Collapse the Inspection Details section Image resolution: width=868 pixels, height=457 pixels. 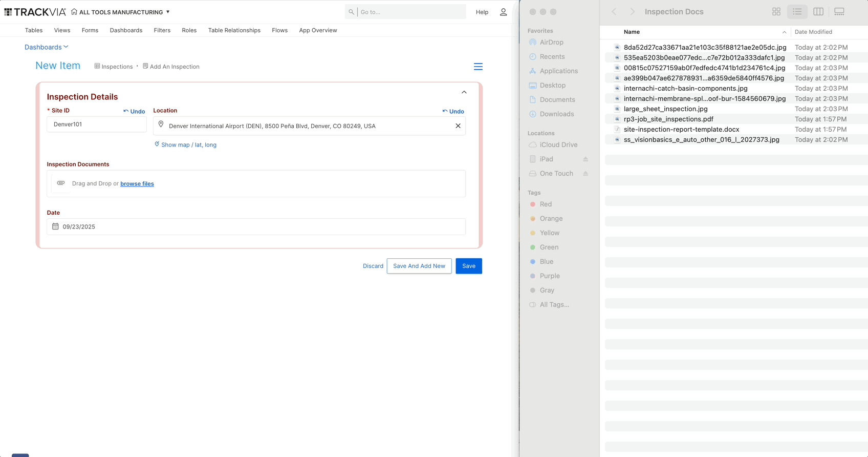click(464, 92)
